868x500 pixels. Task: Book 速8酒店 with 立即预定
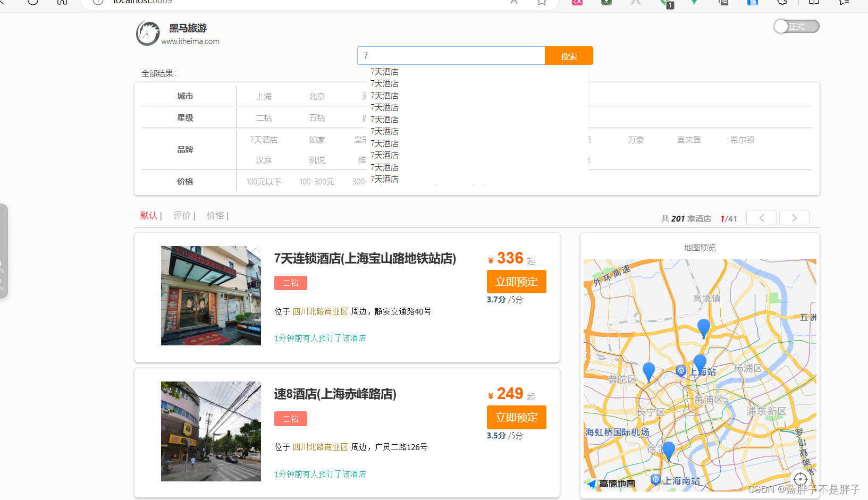517,418
